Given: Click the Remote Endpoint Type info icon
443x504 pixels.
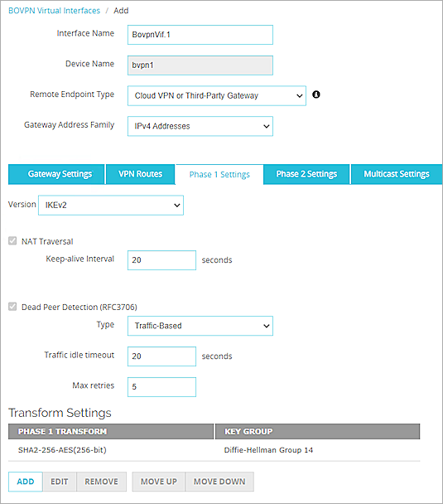Looking at the screenshot, I should pyautogui.click(x=315, y=94).
